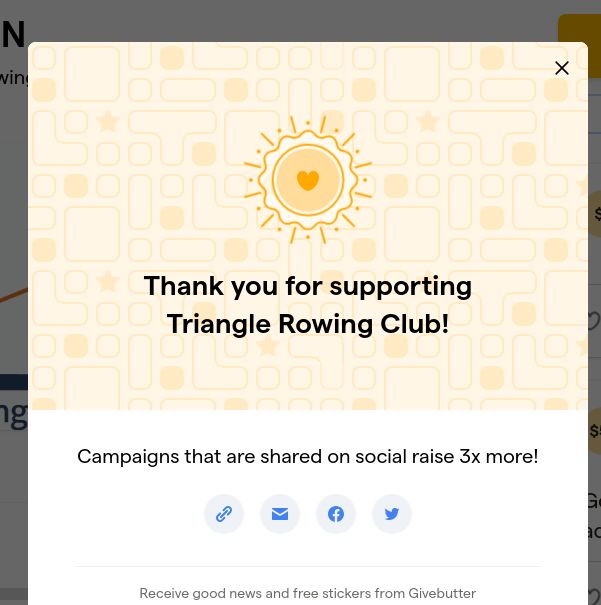Click the star decoration right of the sun
601x605 pixels.
coord(428,122)
